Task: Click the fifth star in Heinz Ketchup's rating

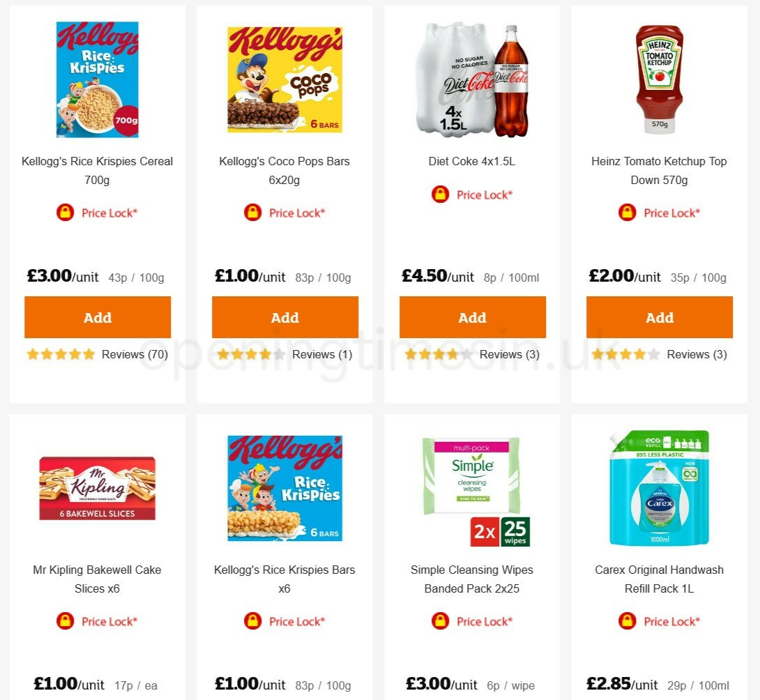Action: pyautogui.click(x=653, y=354)
